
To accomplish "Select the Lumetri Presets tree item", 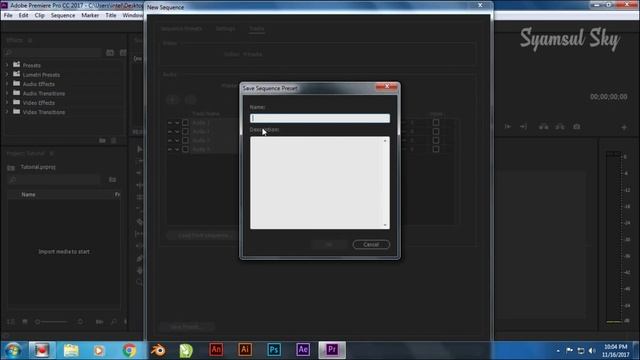I will (x=41, y=75).
